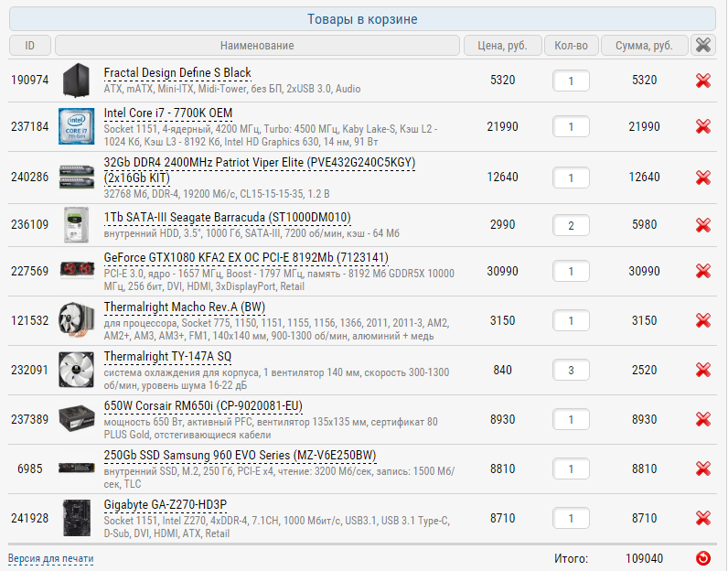Click quantity field for Gigabyte GA-Z270-HD3P
Image resolution: width=728 pixels, height=571 pixels.
pos(571,518)
